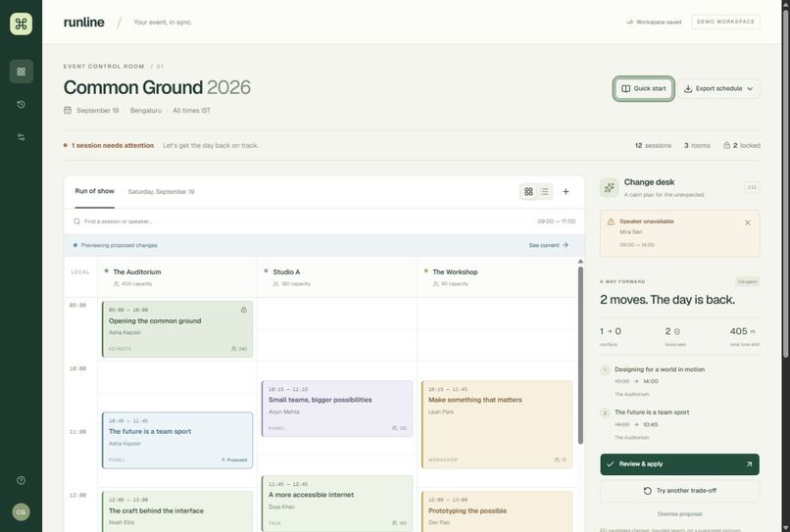
Task: Open the help question-mark icon in sidebar
Action: click(x=22, y=480)
